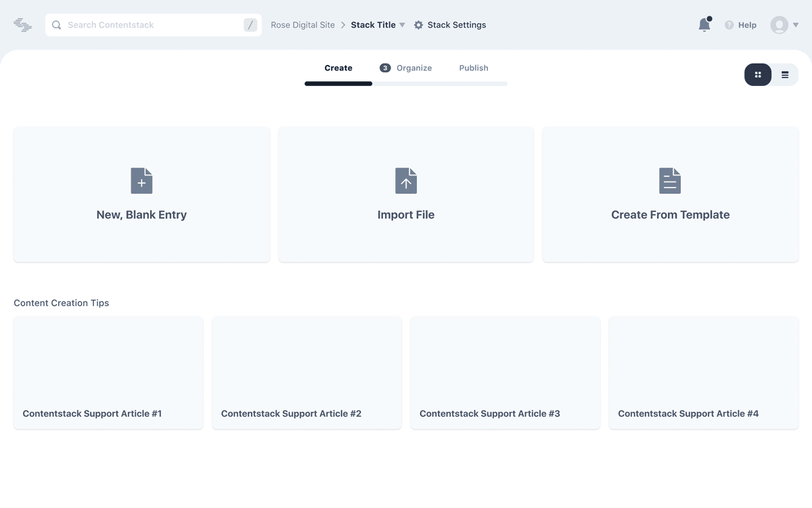The image size is (812, 508).
Task: Open Contentstack Support Article #4
Action: click(x=704, y=373)
